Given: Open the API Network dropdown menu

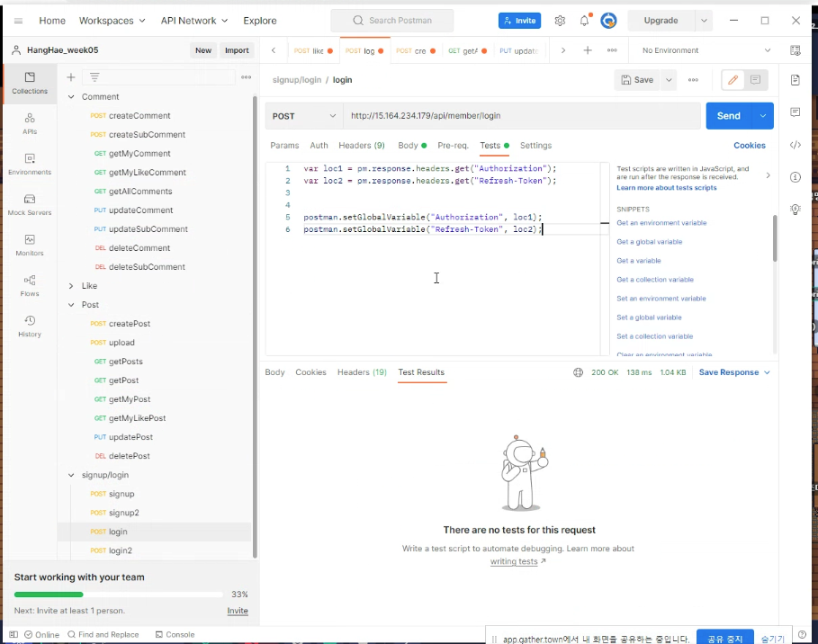Looking at the screenshot, I should click(x=194, y=21).
